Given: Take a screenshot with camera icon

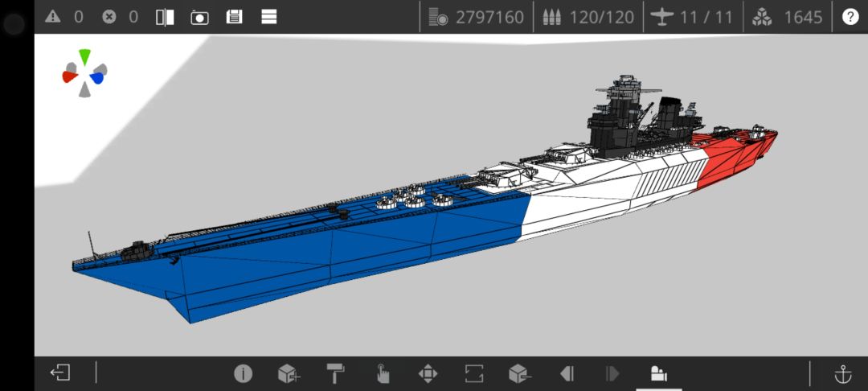Looking at the screenshot, I should 200,17.
